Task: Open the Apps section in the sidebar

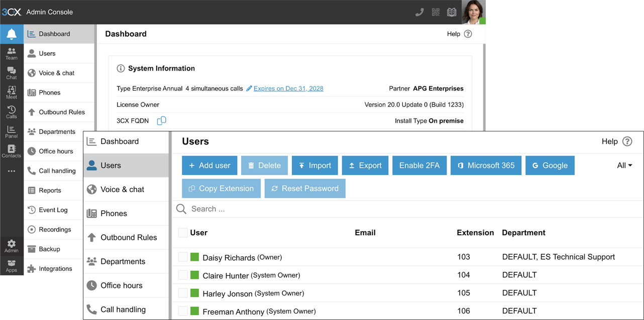Action: coord(11,265)
